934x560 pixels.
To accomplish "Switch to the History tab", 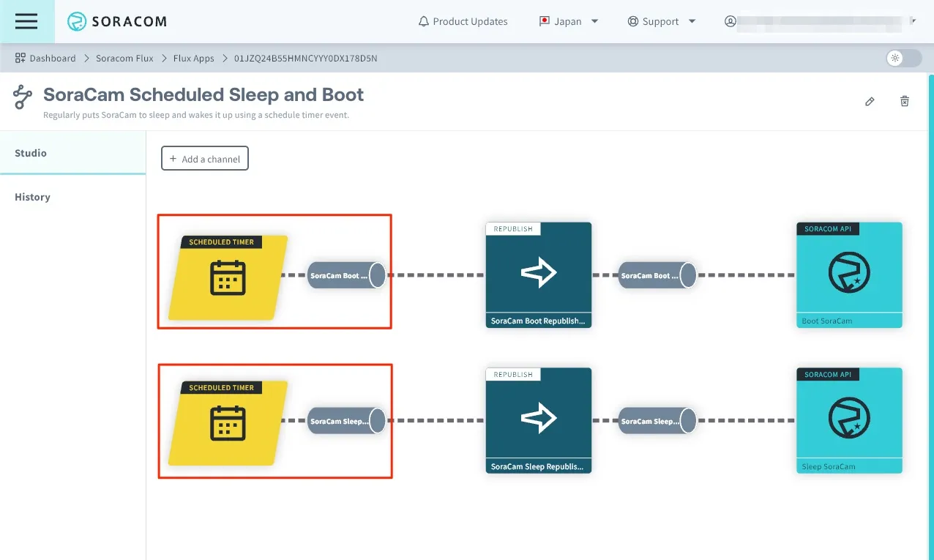I will pyautogui.click(x=73, y=197).
